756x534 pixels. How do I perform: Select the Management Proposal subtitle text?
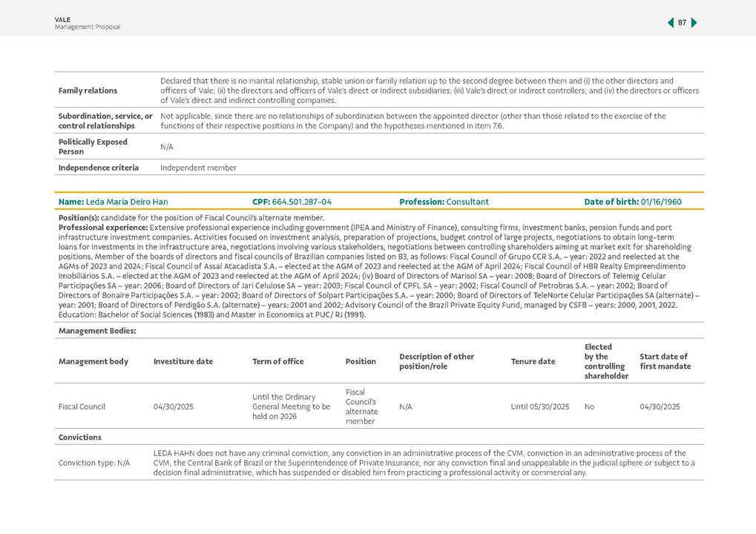(87, 27)
